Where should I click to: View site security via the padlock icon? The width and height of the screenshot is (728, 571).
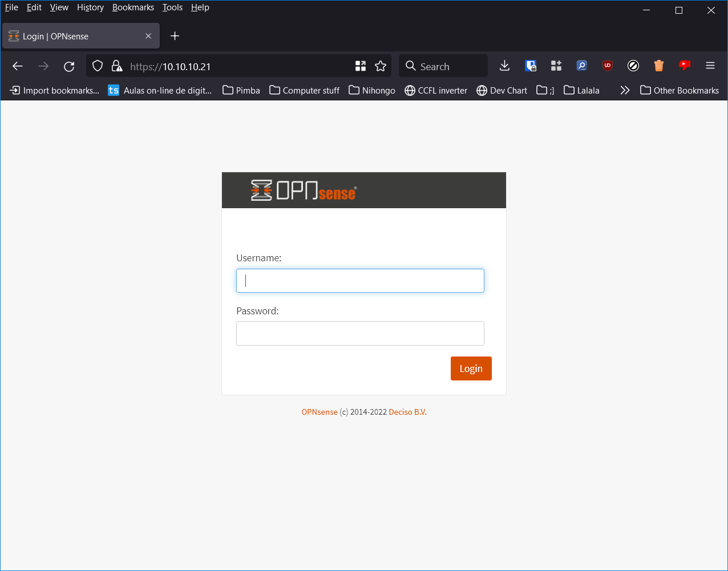point(116,66)
